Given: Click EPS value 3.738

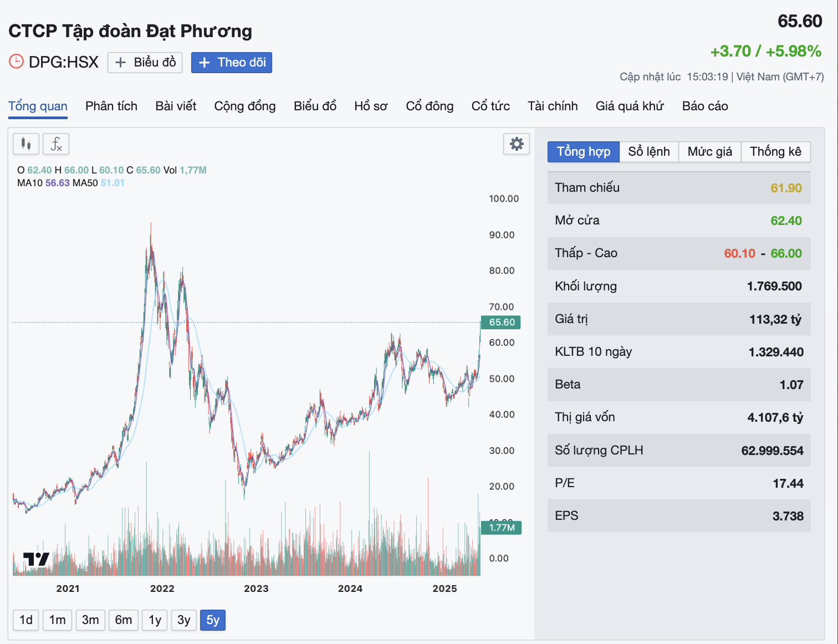Looking at the screenshot, I should (x=788, y=516).
